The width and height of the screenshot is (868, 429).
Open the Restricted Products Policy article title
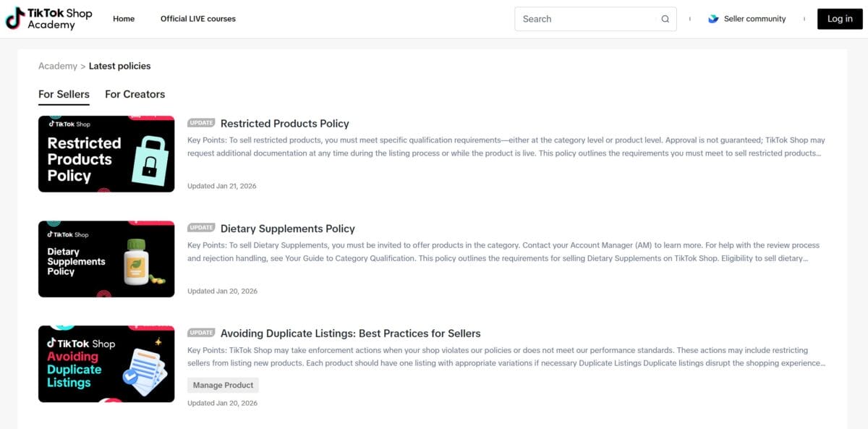click(x=284, y=123)
